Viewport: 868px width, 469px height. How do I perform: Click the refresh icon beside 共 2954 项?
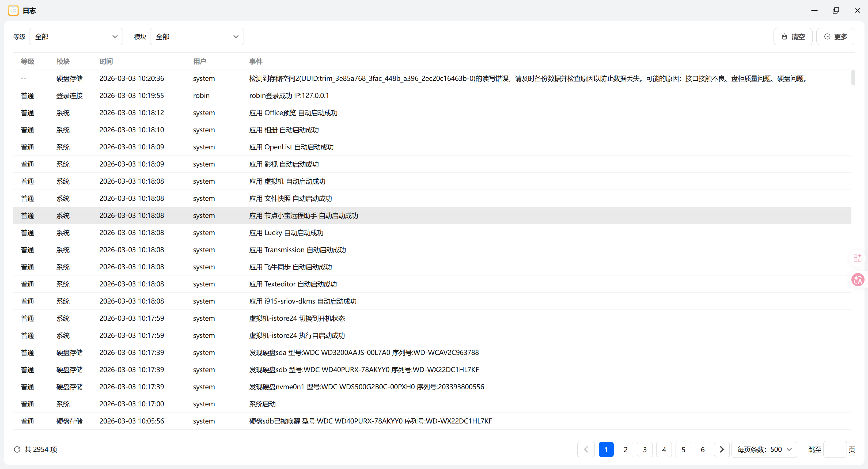pyautogui.click(x=17, y=449)
